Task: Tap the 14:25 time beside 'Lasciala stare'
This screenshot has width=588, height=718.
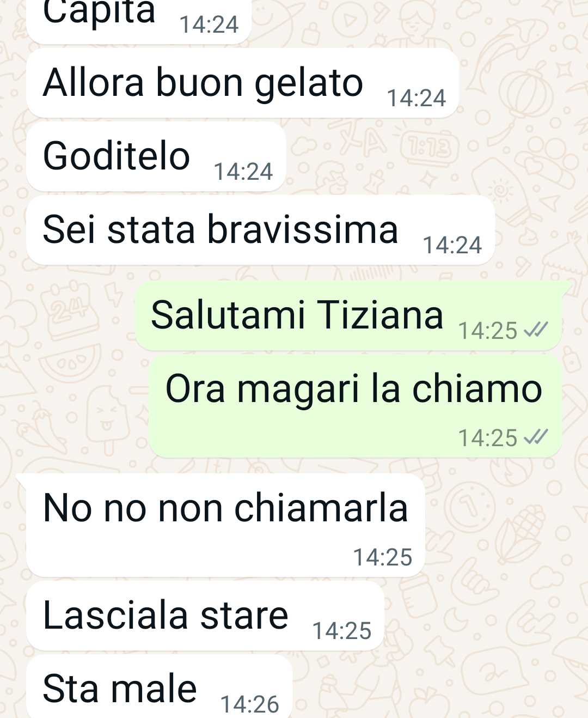Action: pyautogui.click(x=342, y=631)
